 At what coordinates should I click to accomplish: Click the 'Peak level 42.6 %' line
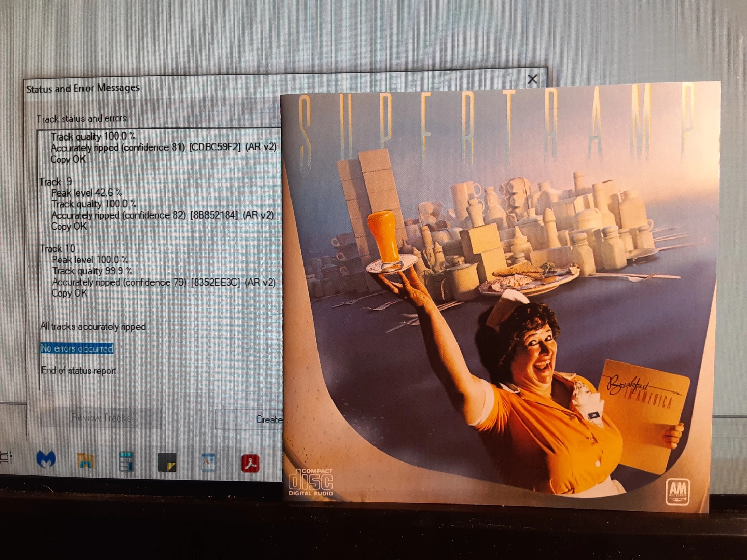click(x=87, y=192)
